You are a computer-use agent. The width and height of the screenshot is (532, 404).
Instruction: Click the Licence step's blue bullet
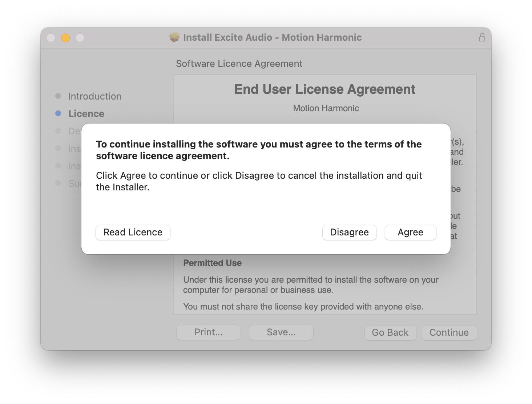coord(58,113)
